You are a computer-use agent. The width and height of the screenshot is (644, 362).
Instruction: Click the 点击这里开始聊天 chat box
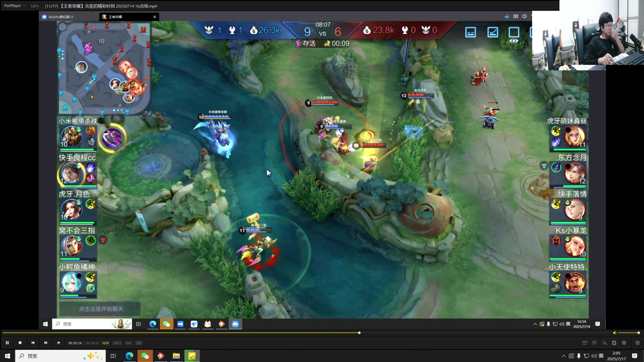(x=100, y=309)
